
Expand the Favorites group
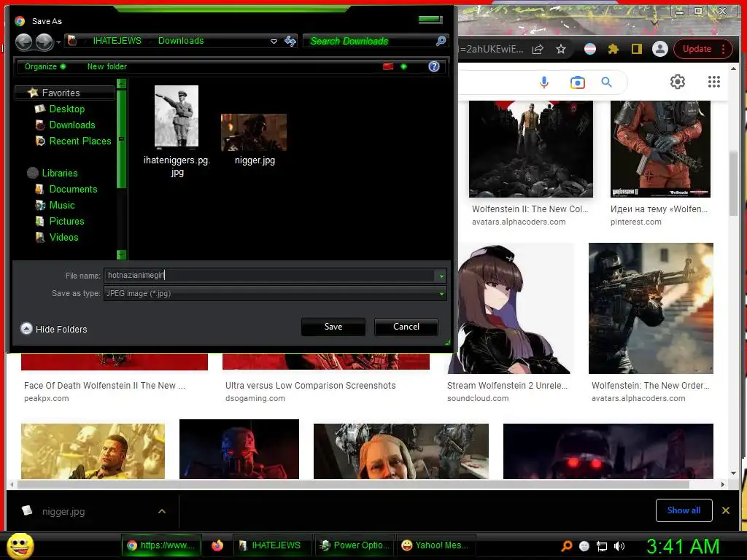[x=64, y=93]
